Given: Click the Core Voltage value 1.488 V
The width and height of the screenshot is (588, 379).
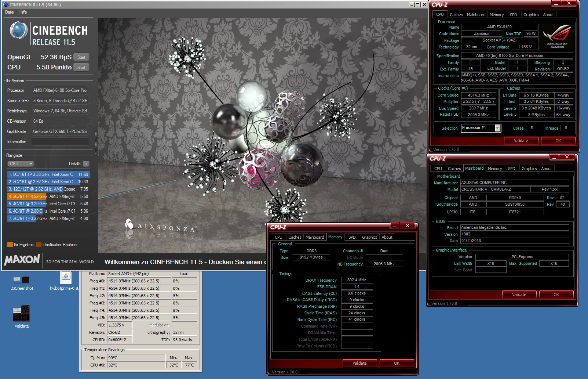Looking at the screenshot, I should 525,47.
